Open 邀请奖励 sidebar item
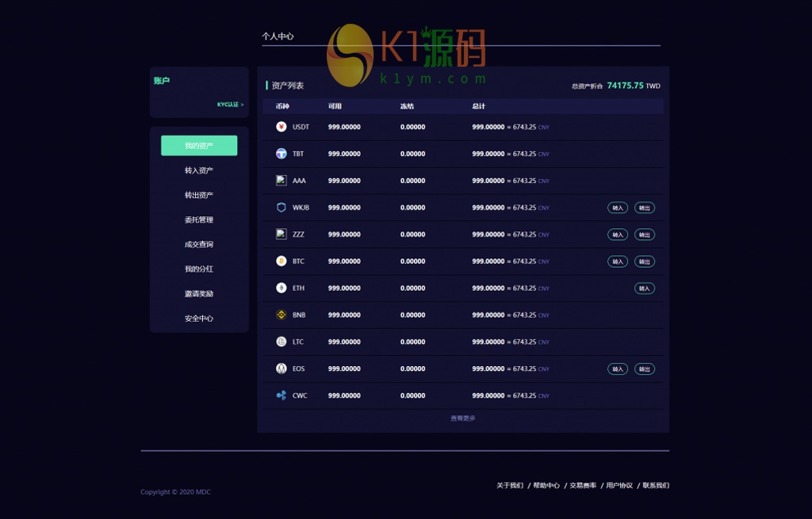 click(199, 294)
